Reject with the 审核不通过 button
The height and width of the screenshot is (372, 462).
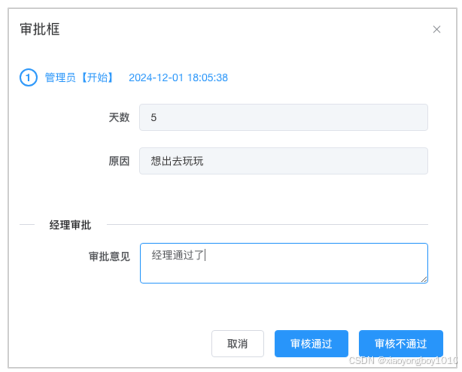(401, 344)
